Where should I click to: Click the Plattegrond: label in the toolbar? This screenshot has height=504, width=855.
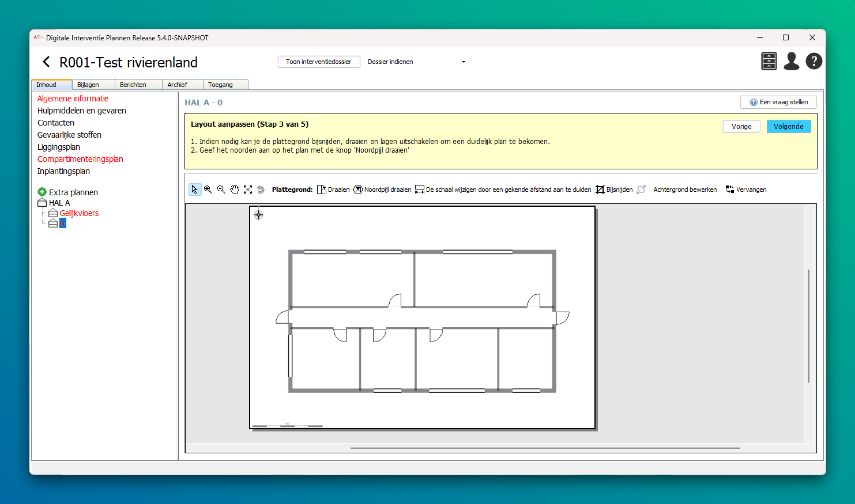292,190
